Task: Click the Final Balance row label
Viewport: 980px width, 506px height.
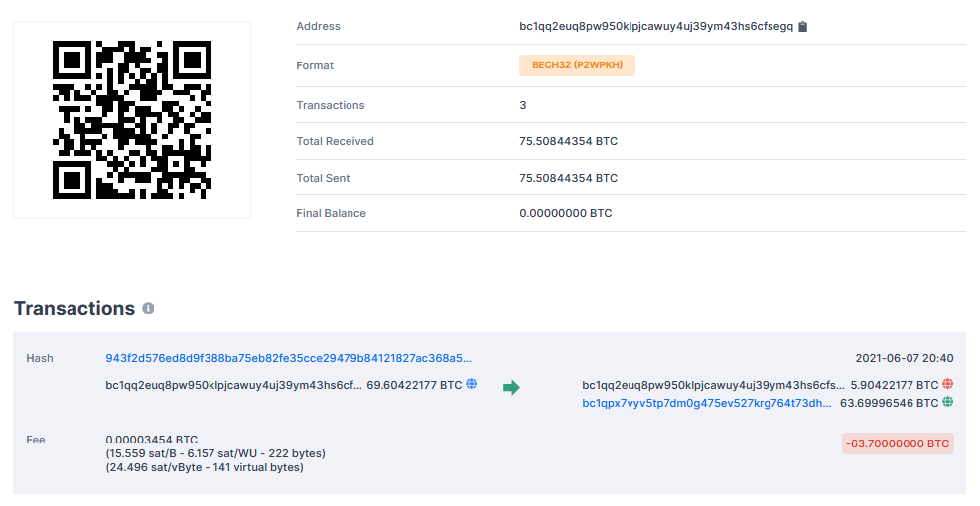Action: pos(332,213)
